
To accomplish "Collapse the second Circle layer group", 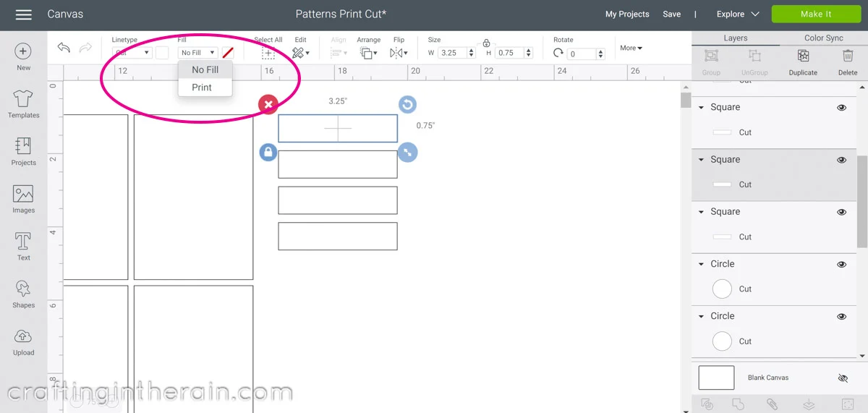I will tap(702, 316).
